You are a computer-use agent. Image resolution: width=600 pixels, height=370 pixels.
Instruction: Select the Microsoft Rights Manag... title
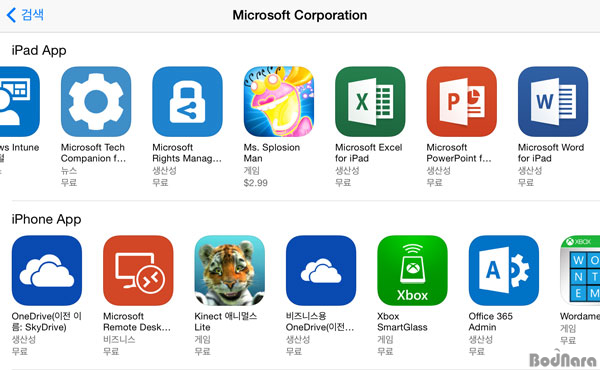point(187,153)
